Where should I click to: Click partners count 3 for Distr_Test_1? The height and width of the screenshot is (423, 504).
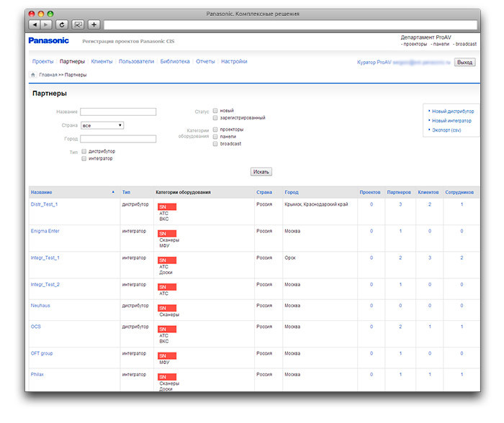400,204
